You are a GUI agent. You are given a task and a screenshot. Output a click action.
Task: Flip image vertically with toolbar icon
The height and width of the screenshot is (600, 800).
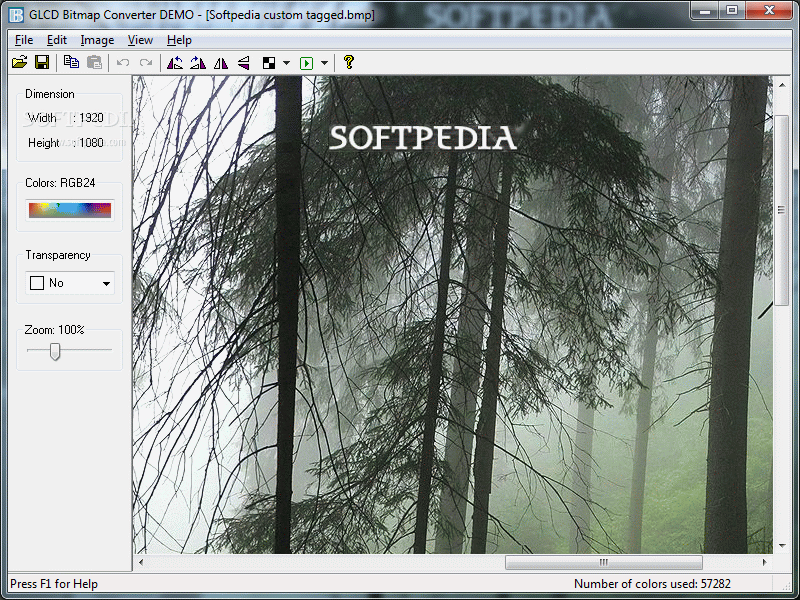point(244,63)
